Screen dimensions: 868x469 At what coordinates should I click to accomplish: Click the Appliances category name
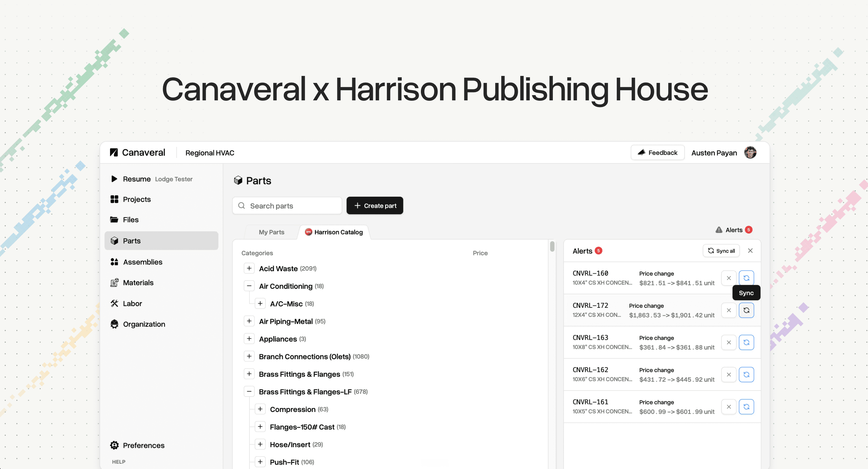pyautogui.click(x=278, y=339)
